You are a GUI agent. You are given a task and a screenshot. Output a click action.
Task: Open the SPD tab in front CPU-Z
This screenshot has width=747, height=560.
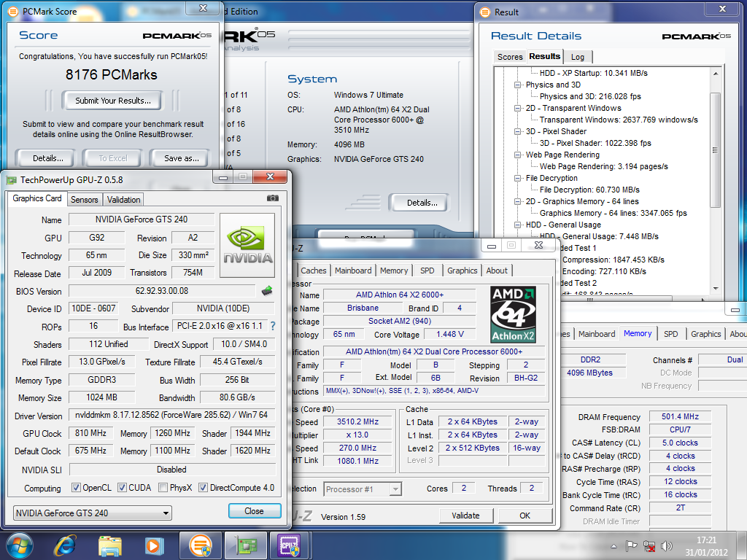click(x=427, y=271)
